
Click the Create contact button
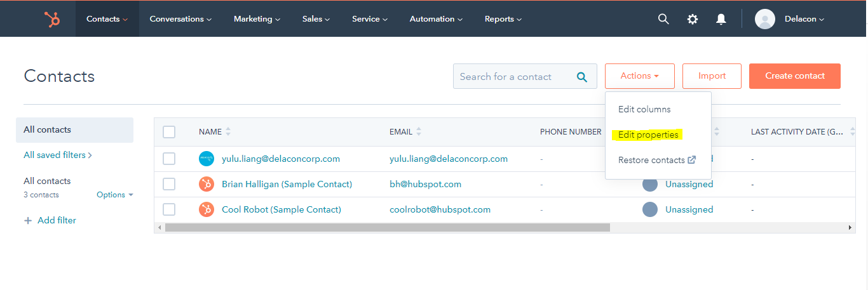pos(795,76)
